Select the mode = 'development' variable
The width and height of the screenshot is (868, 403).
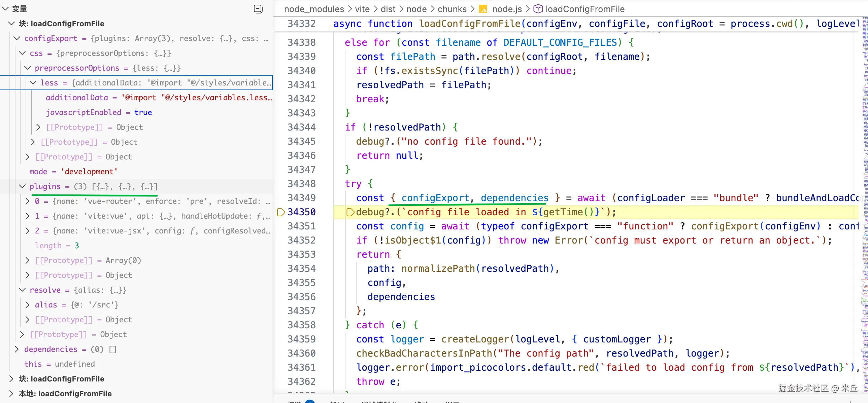(73, 172)
